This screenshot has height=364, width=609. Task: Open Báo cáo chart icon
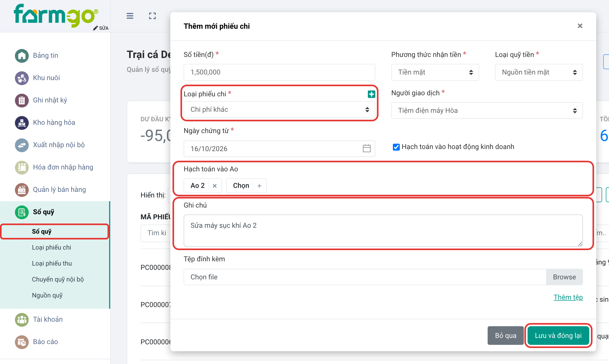click(x=22, y=342)
